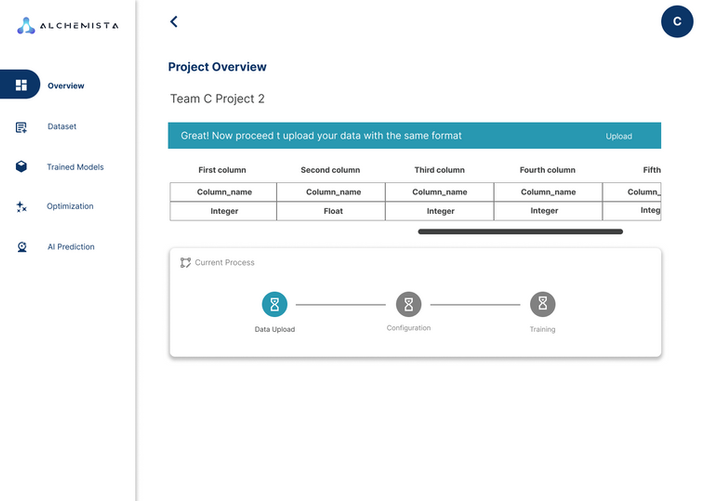704x501 pixels.
Task: Click the Training hourglass step
Action: pos(542,304)
